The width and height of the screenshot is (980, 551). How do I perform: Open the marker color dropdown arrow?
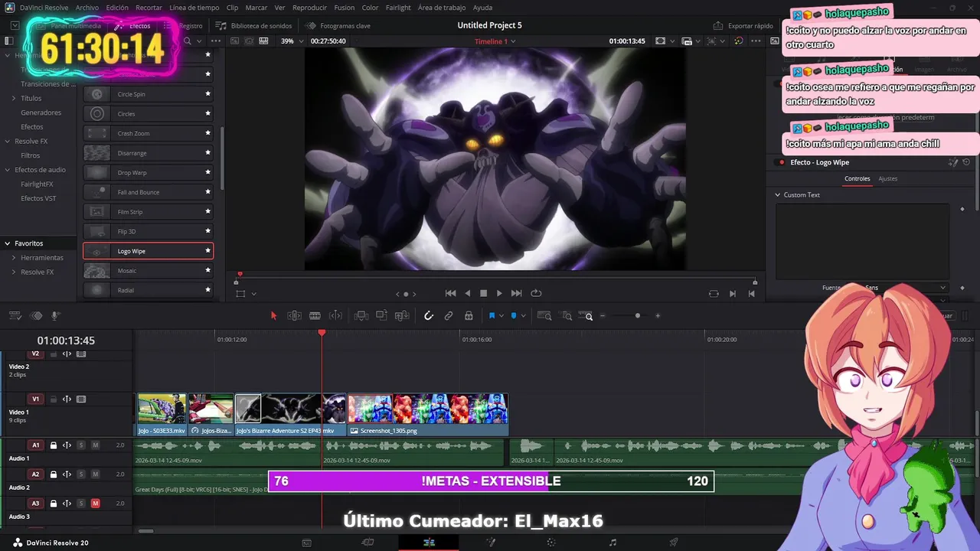click(x=523, y=315)
